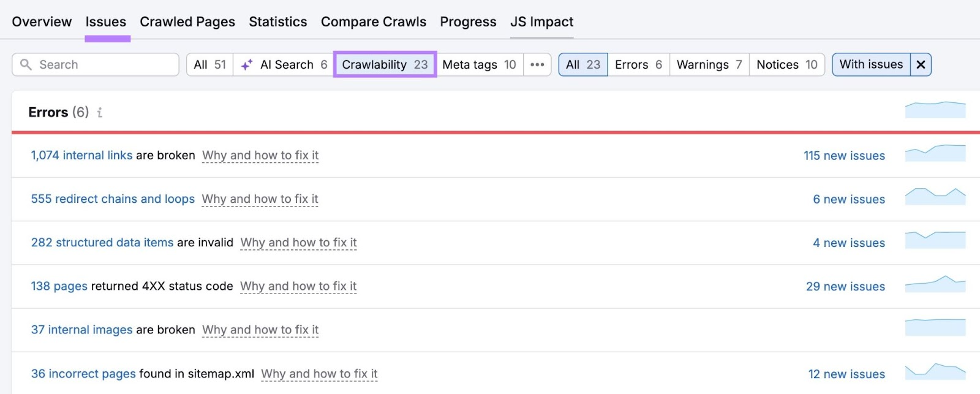Image resolution: width=980 pixels, height=394 pixels.
Task: Click Why and how to fix redirect chains
Action: 260,199
